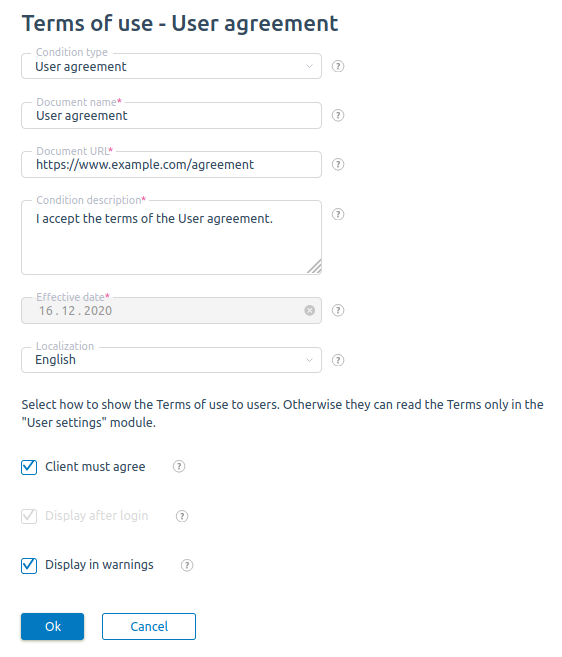The height and width of the screenshot is (657, 562).
Task: Grab the Condition description resize handle
Action: [x=314, y=266]
